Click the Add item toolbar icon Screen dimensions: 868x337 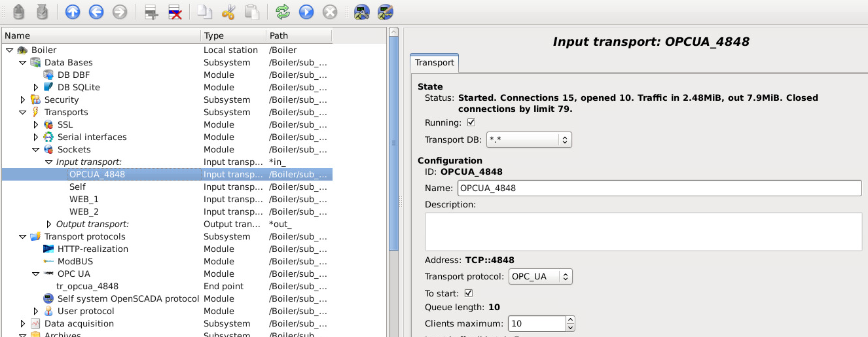coord(151,12)
